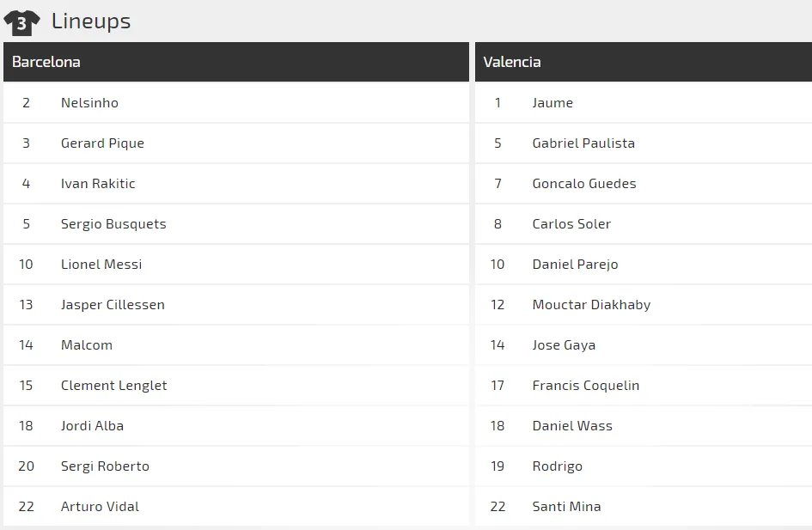The height and width of the screenshot is (530, 812).
Task: Click Santi Mina's name
Action: (x=566, y=507)
